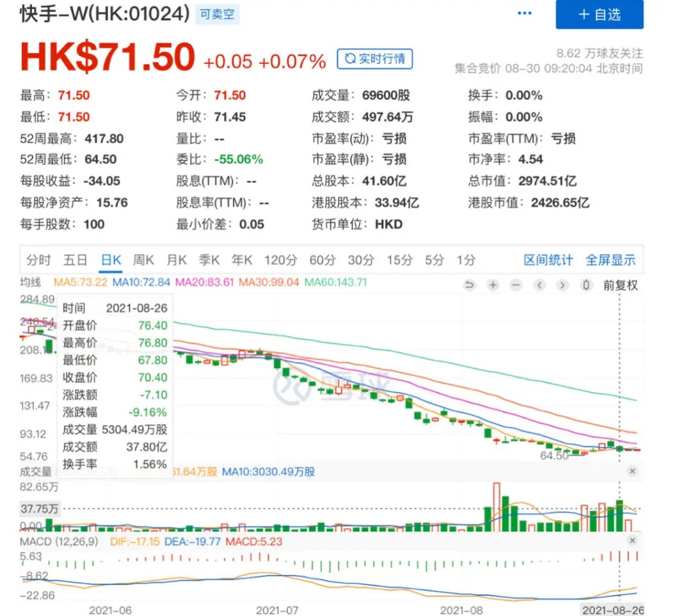Switch to the 分时 chart tab
The width and height of the screenshot is (691, 616).
pyautogui.click(x=38, y=260)
